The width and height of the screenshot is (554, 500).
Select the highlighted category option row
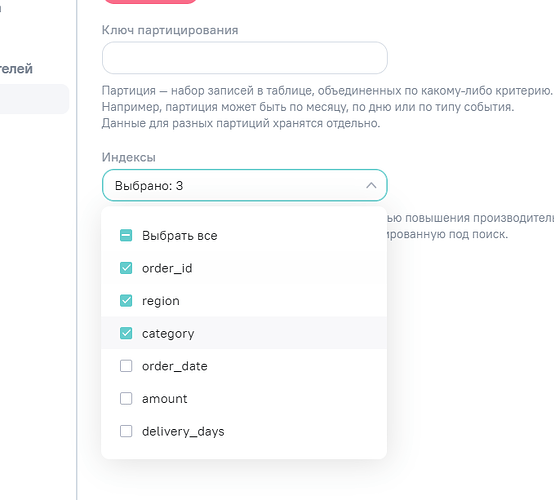click(x=244, y=333)
